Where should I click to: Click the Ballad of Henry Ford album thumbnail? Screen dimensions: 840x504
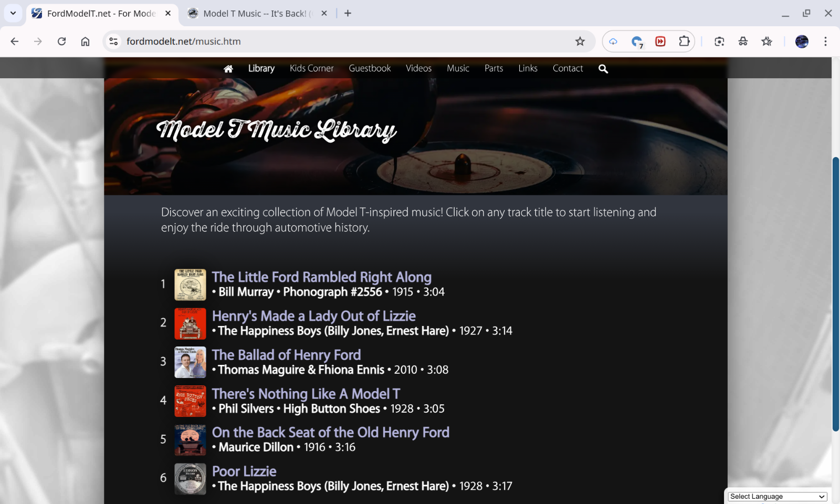pos(190,362)
